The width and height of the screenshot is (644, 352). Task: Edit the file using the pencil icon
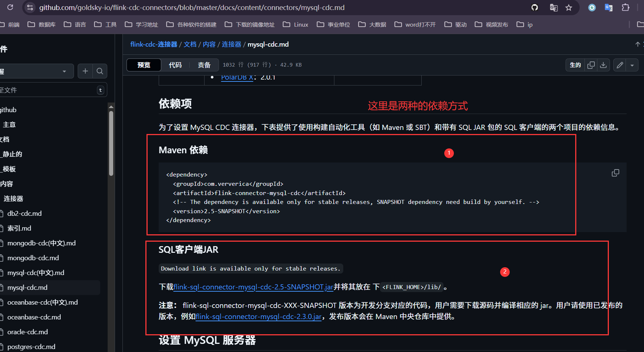[620, 65]
